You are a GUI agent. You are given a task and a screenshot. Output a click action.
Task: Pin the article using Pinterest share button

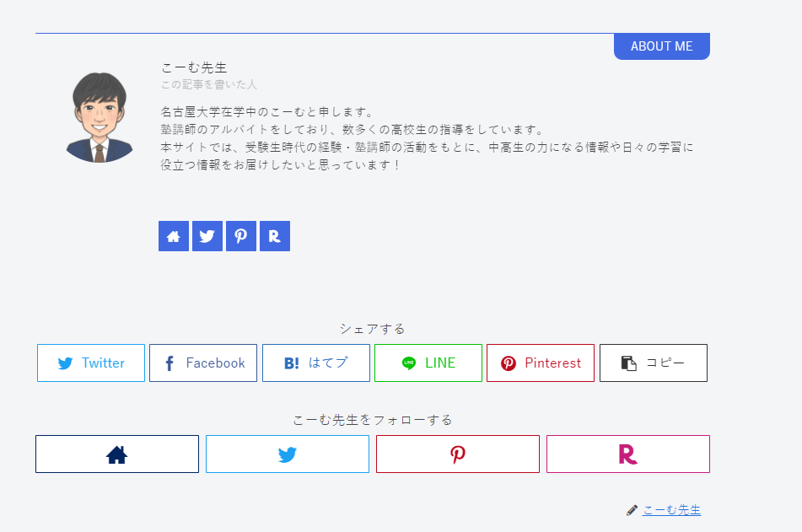pyautogui.click(x=541, y=363)
